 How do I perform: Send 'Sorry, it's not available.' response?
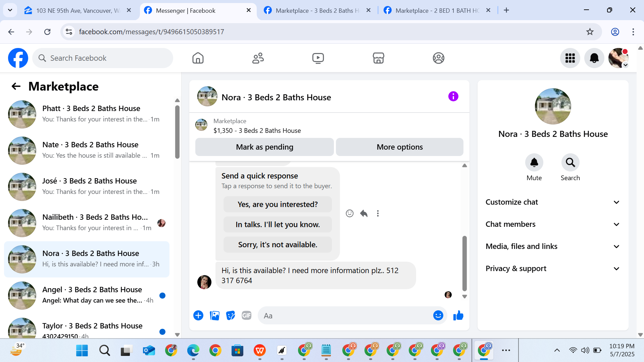click(278, 245)
